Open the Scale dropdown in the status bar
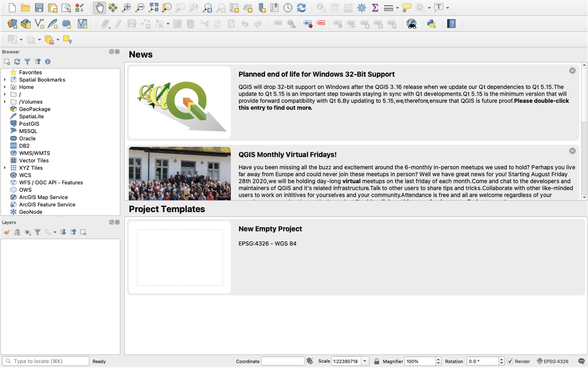Image resolution: width=588 pixels, height=368 pixels. (365, 361)
